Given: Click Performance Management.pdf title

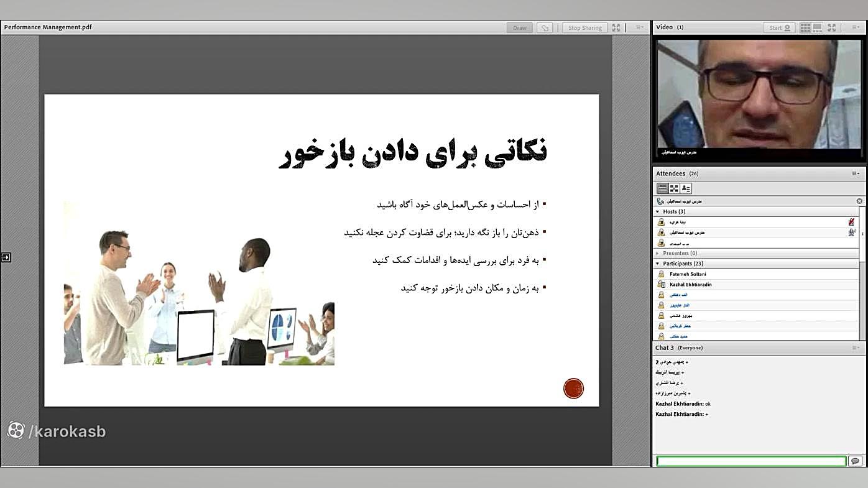Looking at the screenshot, I should point(48,27).
